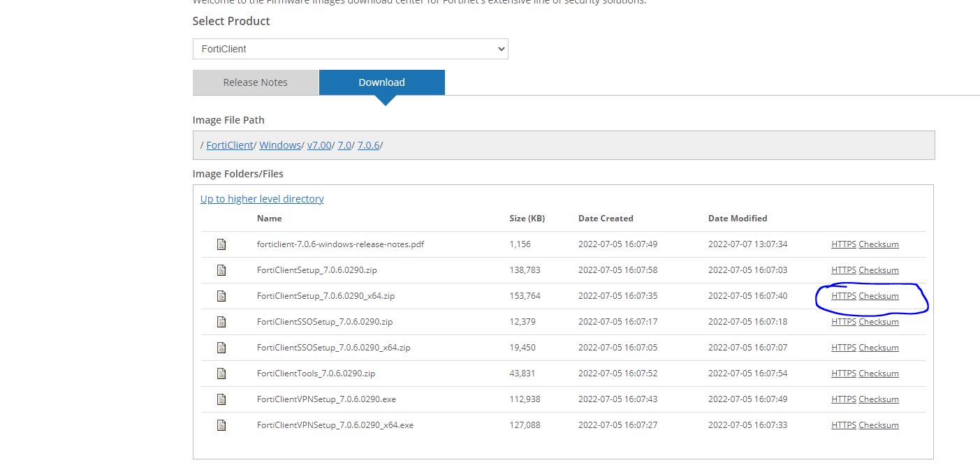The height and width of the screenshot is (465, 980).
Task: Click date created 2022-07-05 16:07:49
Action: [x=618, y=244]
